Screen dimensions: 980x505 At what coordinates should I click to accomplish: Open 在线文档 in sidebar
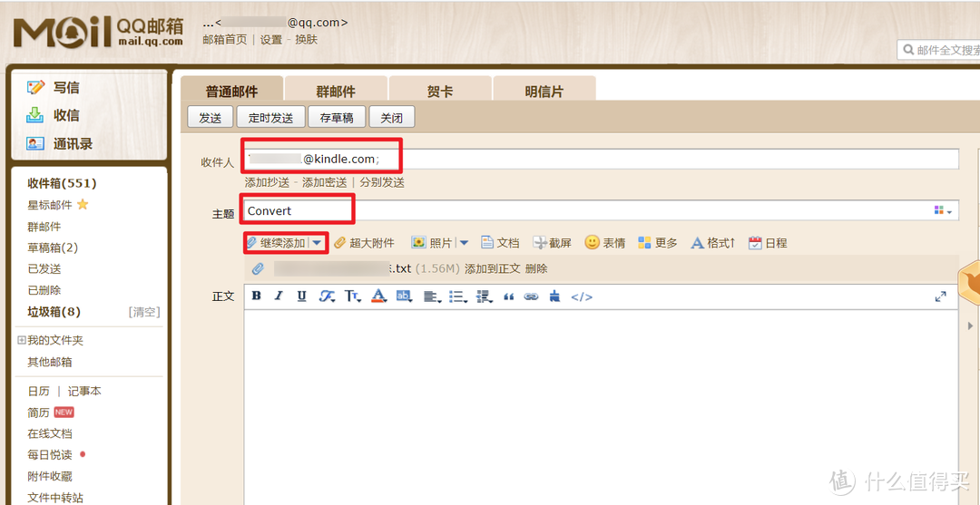click(50, 434)
